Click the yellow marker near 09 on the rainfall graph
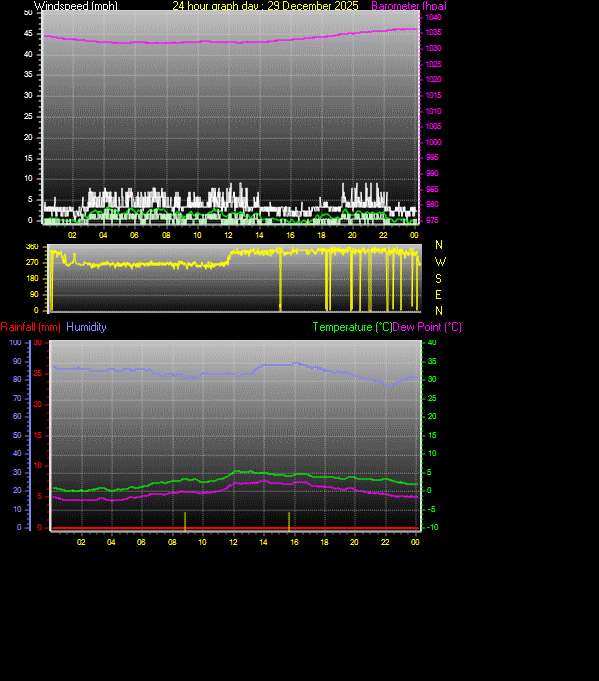The height and width of the screenshot is (681, 599). [185, 522]
